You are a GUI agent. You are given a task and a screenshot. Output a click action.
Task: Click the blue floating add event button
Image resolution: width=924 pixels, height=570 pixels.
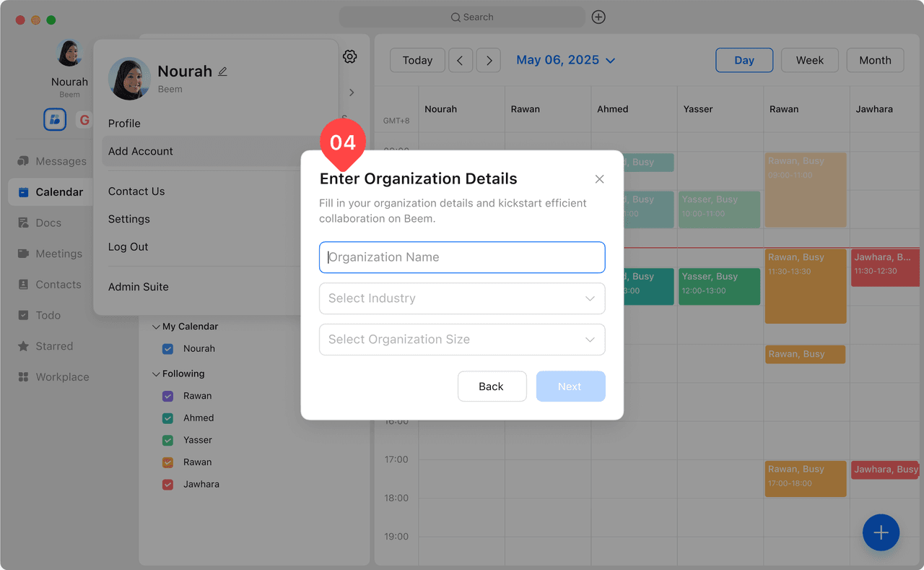coord(881,533)
